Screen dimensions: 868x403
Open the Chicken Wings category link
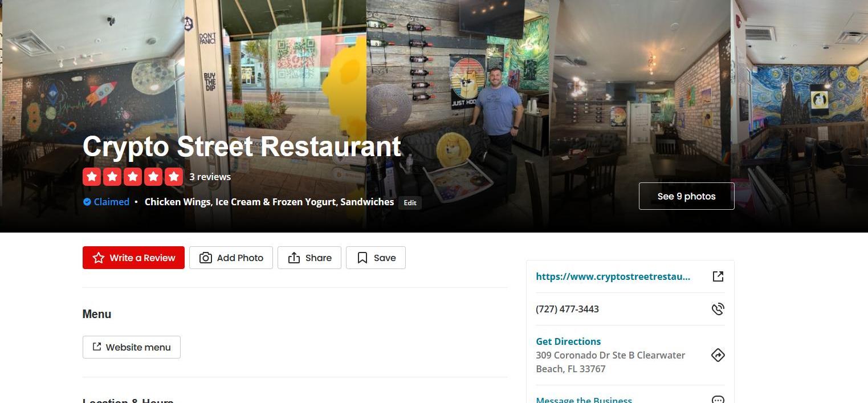coord(177,202)
